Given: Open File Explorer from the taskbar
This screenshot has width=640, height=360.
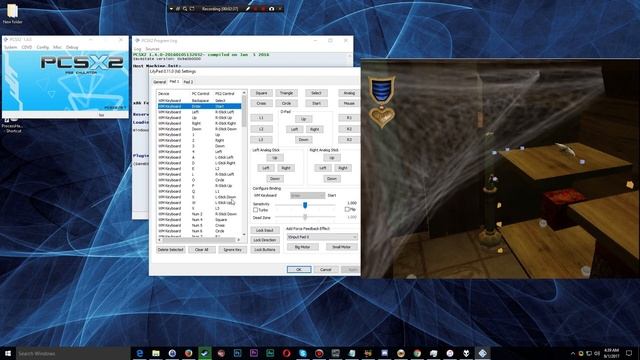Looking at the screenshot, I should [x=156, y=353].
